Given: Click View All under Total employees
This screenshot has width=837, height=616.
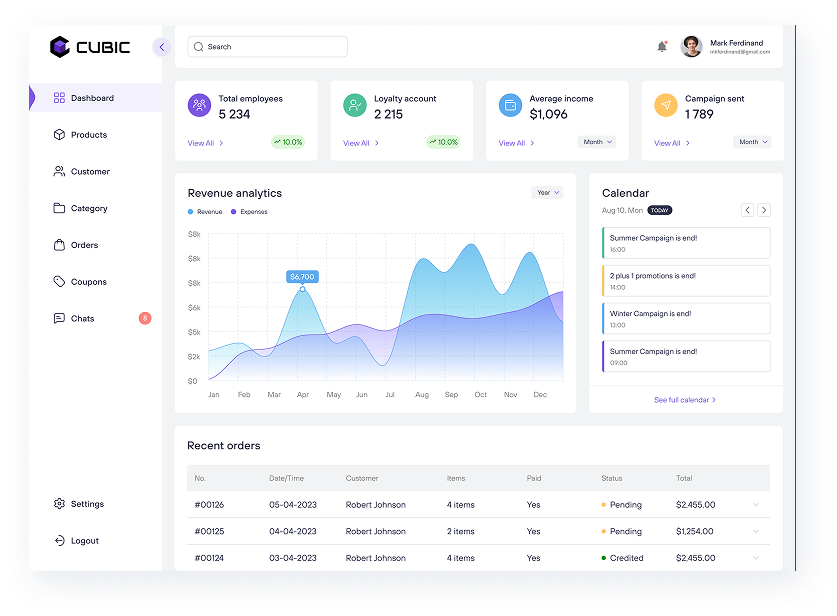Looking at the screenshot, I should [205, 143].
